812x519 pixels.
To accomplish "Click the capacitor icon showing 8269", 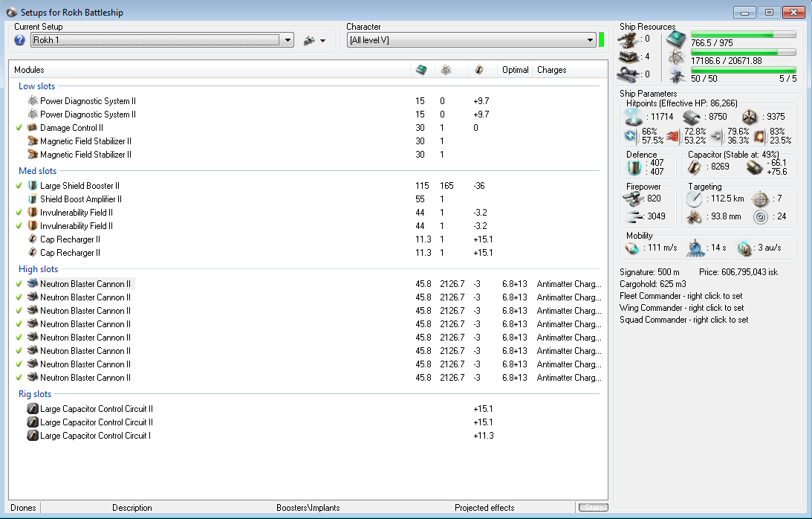I will click(695, 167).
